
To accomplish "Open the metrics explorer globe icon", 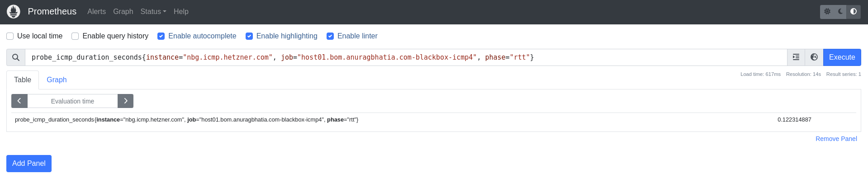I will click(x=814, y=57).
